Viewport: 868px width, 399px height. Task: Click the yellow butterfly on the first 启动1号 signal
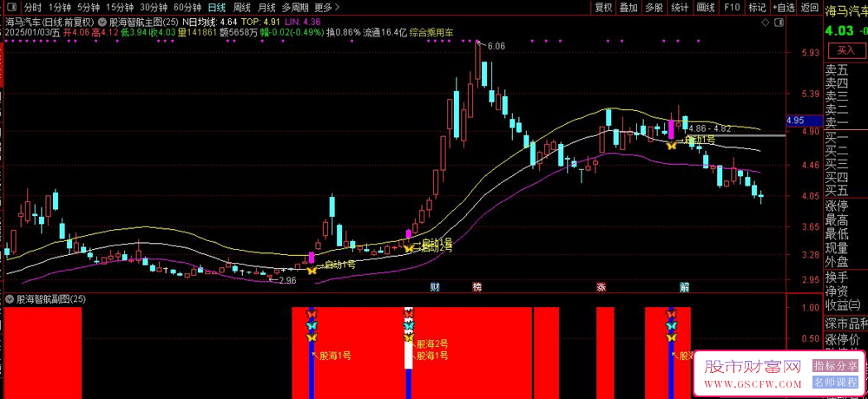(x=312, y=270)
